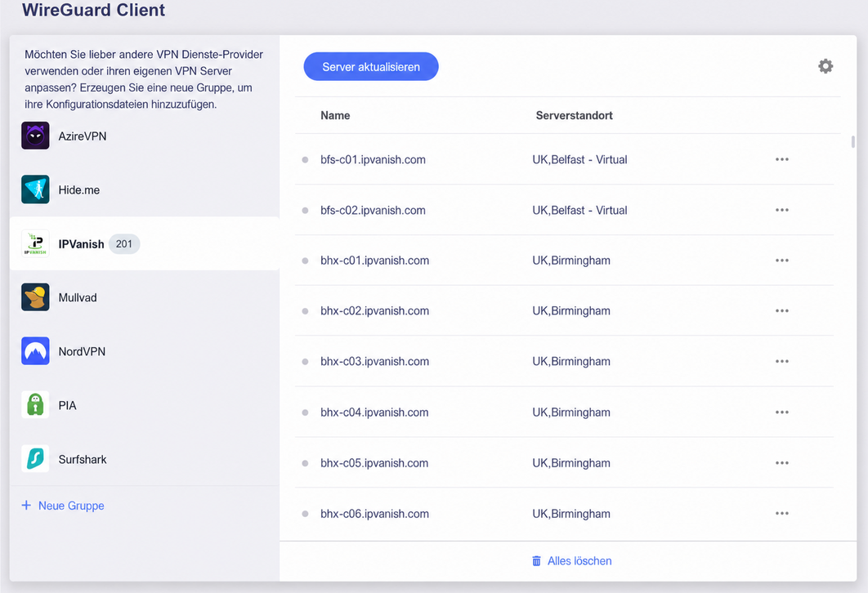868x593 pixels.
Task: Click UK,Birmingham location in bhx-c03 row
Action: pos(571,362)
